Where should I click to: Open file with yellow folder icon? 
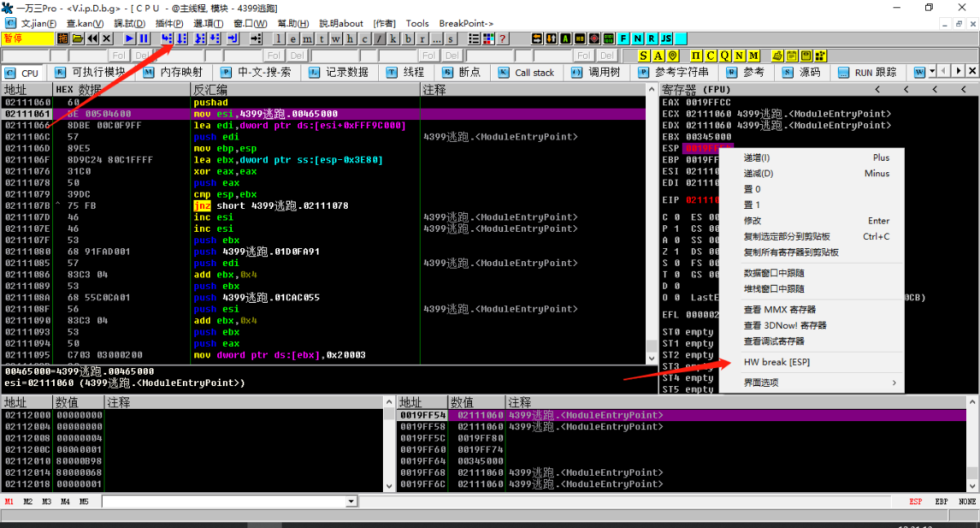[x=78, y=38]
